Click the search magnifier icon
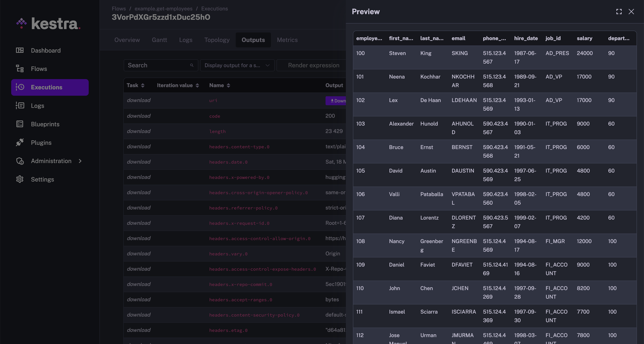Image resolution: width=644 pixels, height=344 pixels. pyautogui.click(x=192, y=65)
